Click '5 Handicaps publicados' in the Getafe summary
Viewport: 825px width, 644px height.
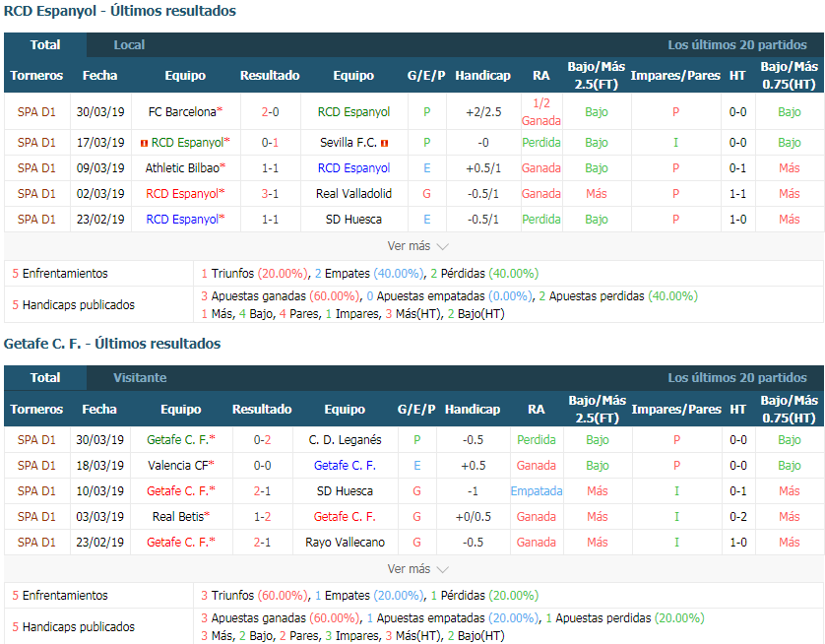coord(73,627)
